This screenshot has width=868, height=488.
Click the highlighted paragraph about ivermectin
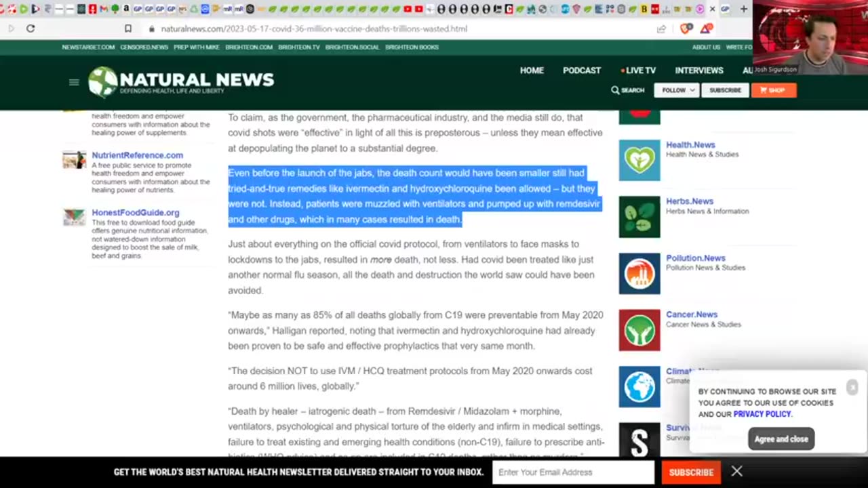[414, 197]
